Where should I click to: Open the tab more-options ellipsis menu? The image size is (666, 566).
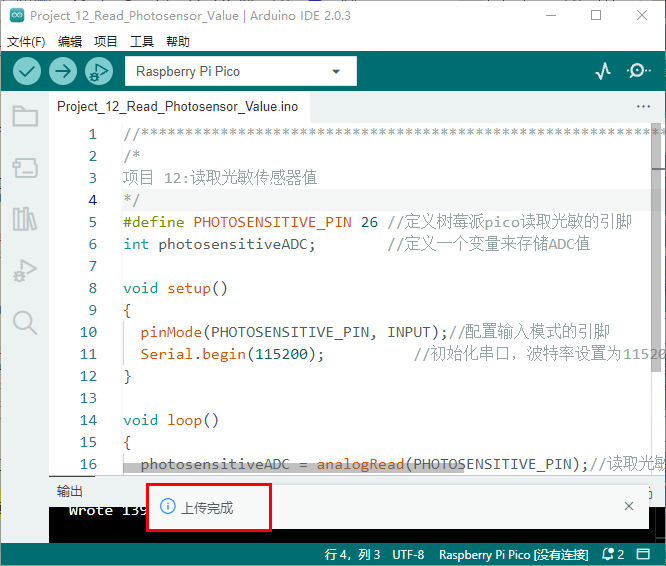(x=643, y=107)
